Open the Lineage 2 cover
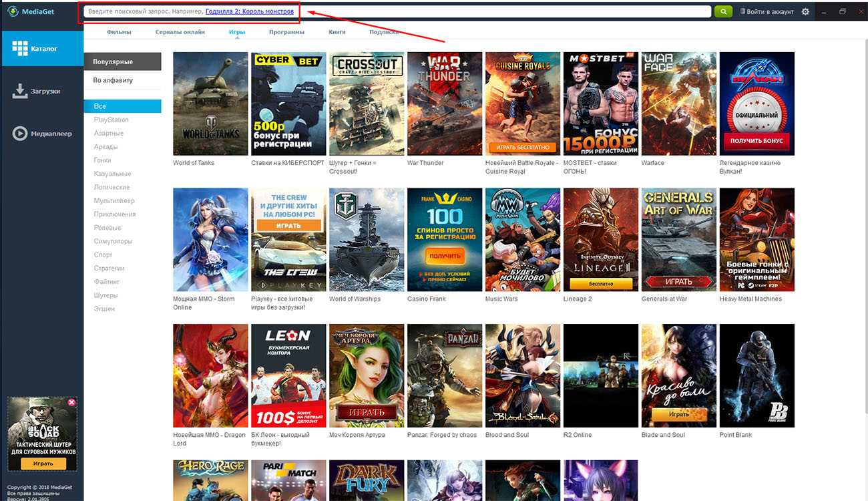868x501 pixels. (601, 240)
